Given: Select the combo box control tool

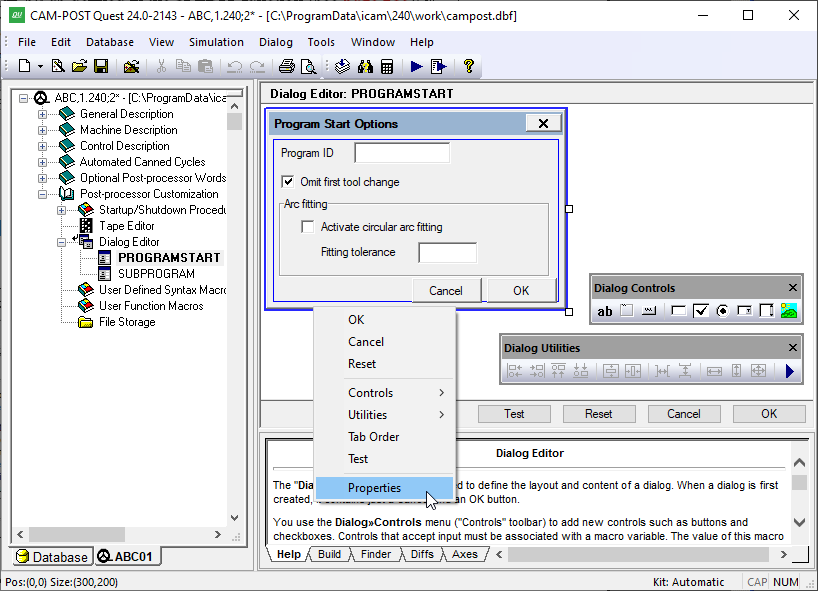Looking at the screenshot, I should click(x=744, y=311).
